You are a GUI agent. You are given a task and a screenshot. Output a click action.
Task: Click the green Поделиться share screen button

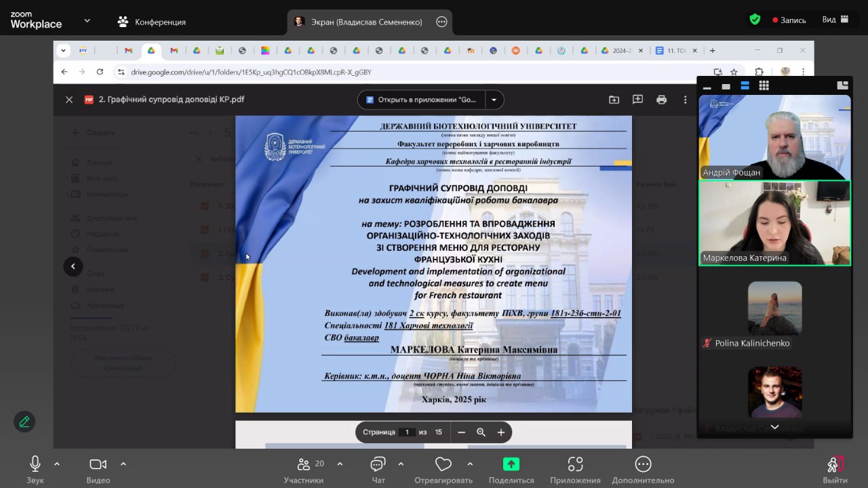(x=511, y=470)
